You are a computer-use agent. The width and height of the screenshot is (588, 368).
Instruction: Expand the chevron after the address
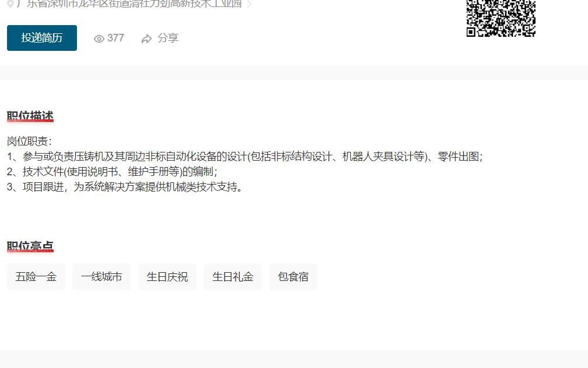250,4
